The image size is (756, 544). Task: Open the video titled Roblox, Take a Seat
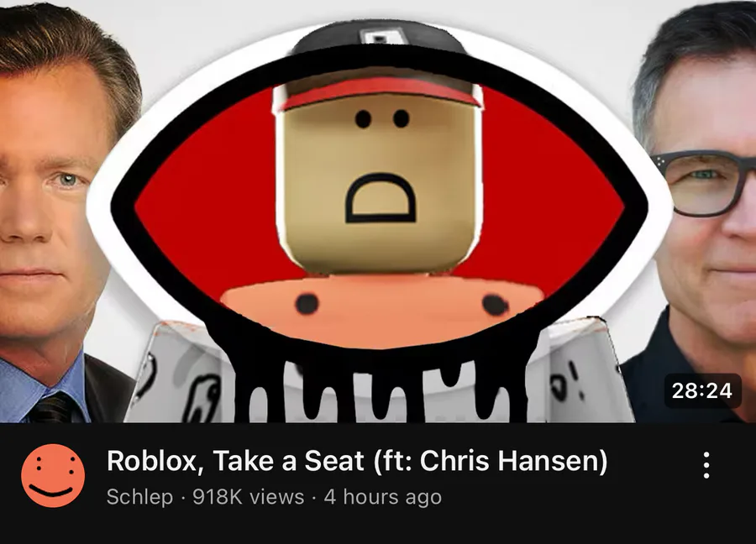(357, 461)
